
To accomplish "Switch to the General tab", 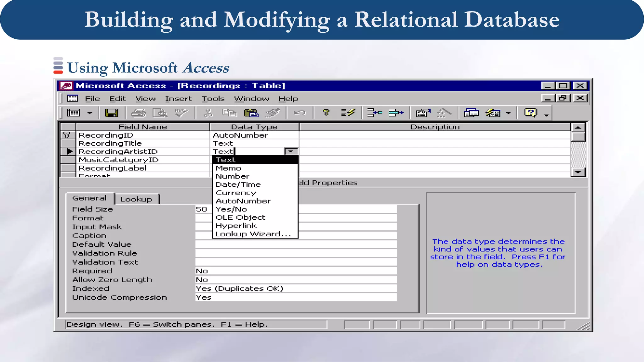I will pos(90,198).
